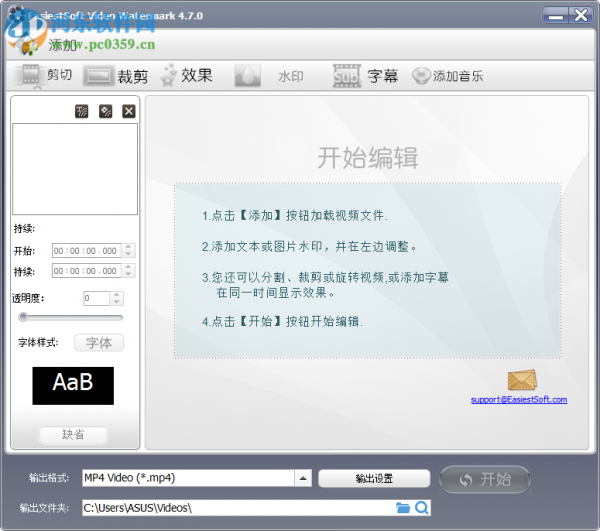This screenshot has height=531, width=600.
Task: Click the add text watermark icon
Action: (x=82, y=111)
